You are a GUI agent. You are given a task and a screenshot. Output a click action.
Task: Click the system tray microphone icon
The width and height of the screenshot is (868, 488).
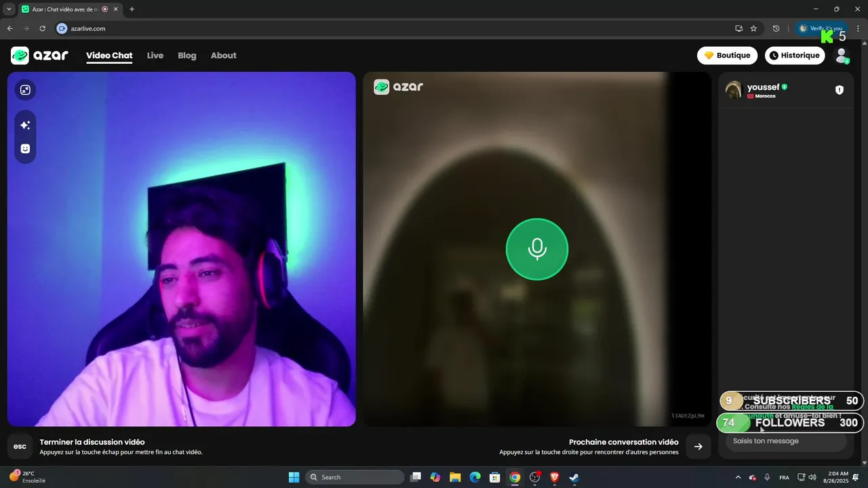[767, 477]
